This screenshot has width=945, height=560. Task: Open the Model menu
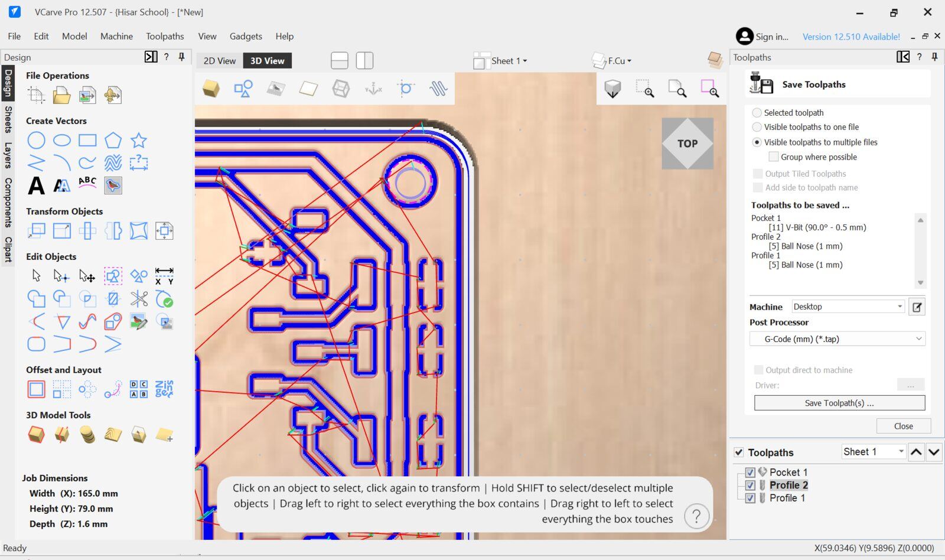(74, 36)
